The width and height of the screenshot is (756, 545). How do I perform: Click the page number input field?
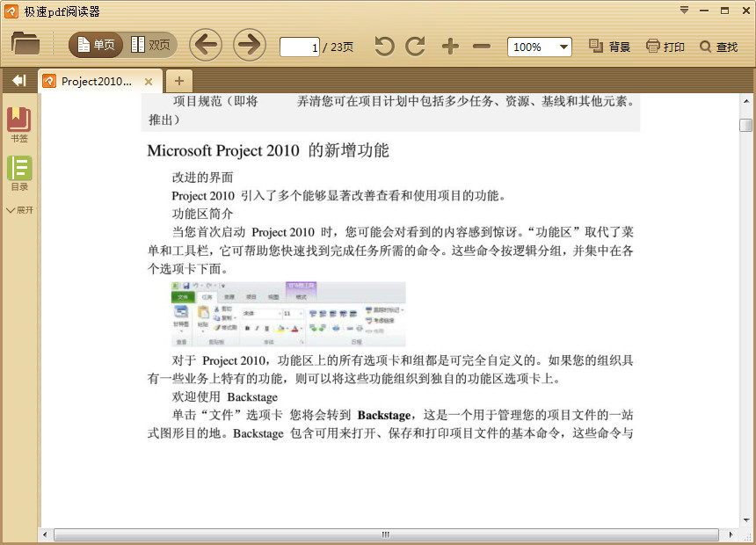300,47
